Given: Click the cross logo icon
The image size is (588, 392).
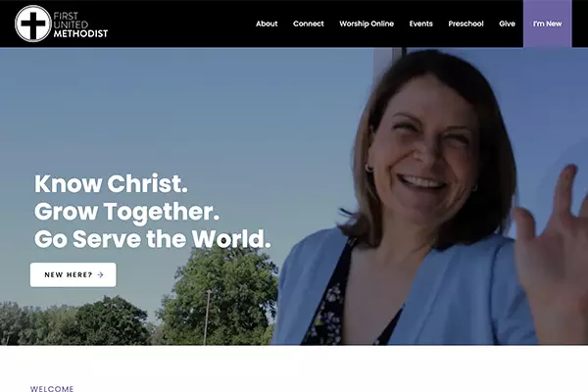Looking at the screenshot, I should 33,24.
